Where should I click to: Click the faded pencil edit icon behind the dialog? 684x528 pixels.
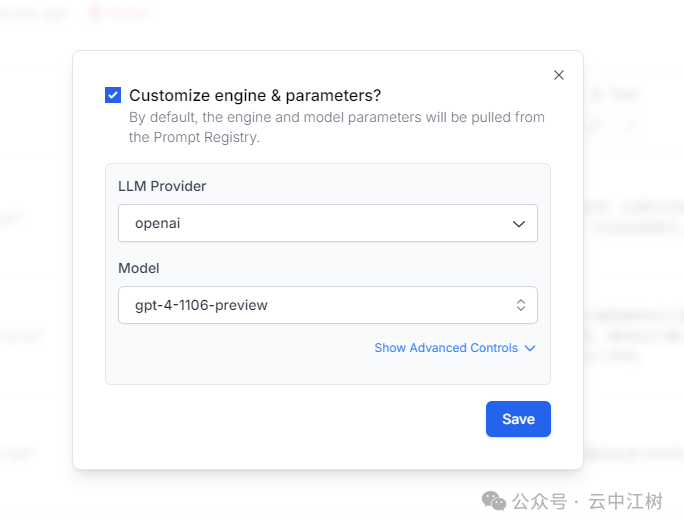click(598, 125)
